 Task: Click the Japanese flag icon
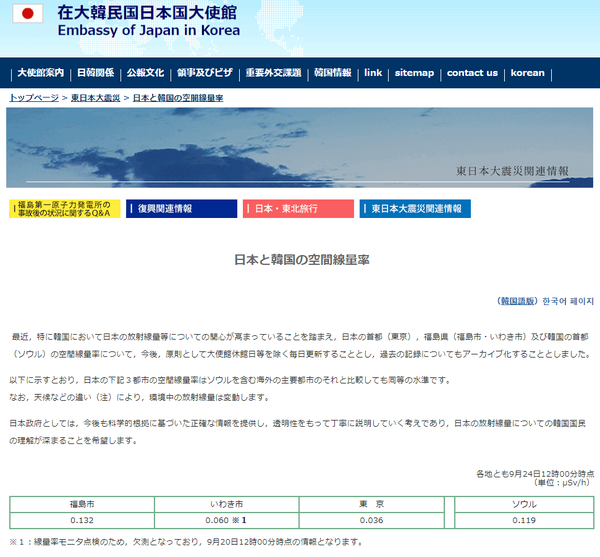click(28, 14)
